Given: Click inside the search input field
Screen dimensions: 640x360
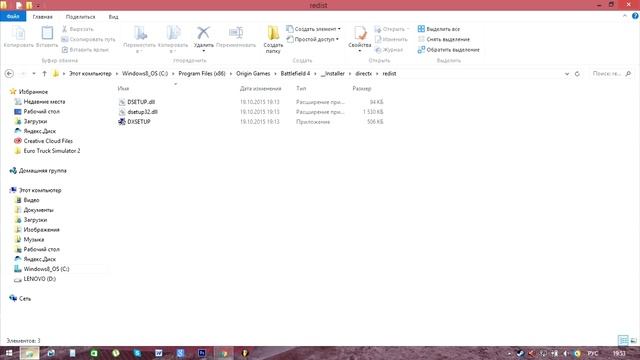Looking at the screenshot, I should click(x=607, y=74).
